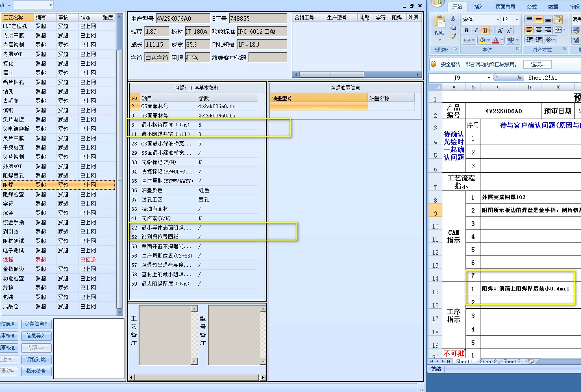Click the 保存信息S button
The image size is (581, 392).
(36, 324)
